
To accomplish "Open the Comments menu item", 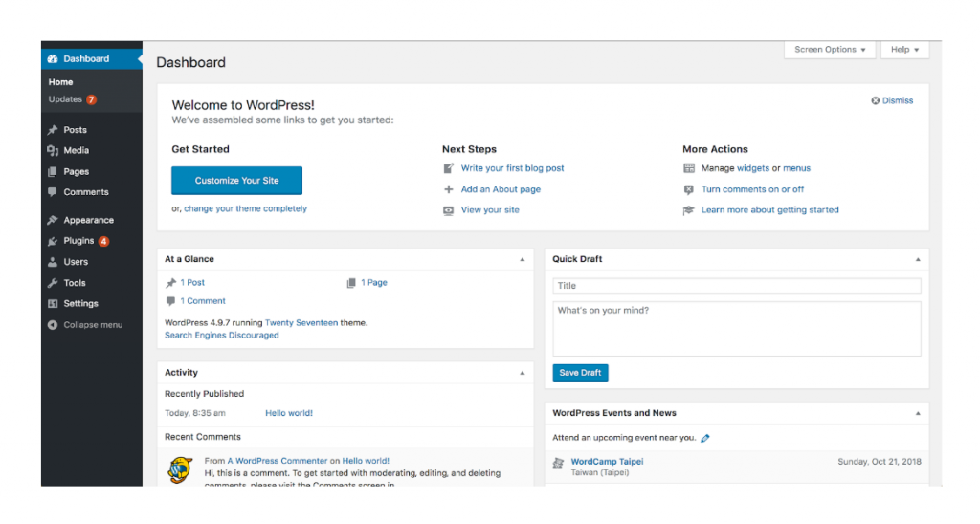I will tap(85, 192).
